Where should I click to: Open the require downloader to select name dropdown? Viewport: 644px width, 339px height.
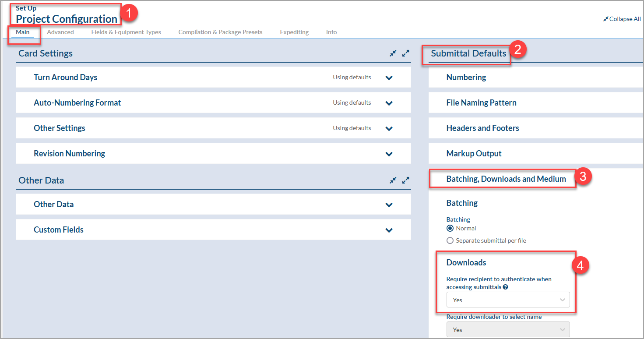pos(508,330)
